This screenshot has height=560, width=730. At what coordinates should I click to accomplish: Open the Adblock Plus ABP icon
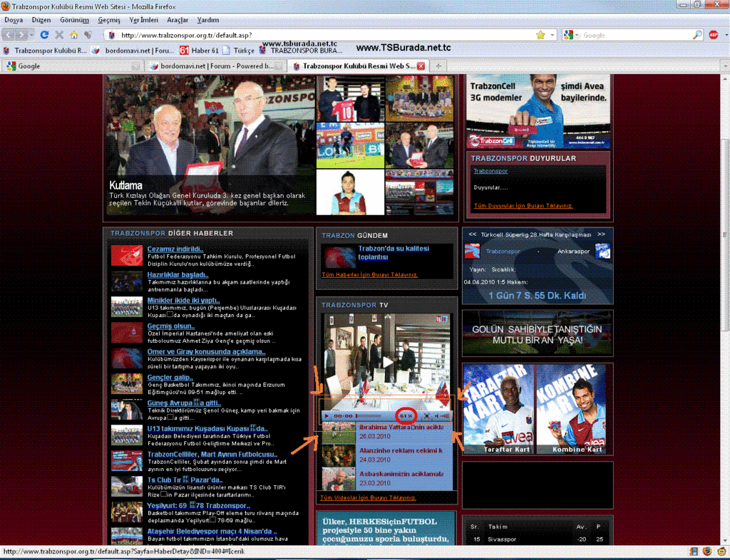(x=713, y=35)
